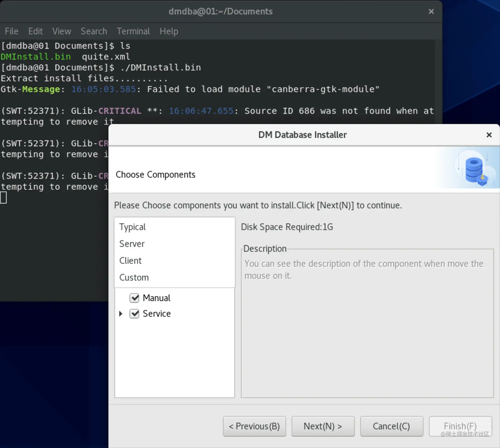The width and height of the screenshot is (500, 448).
Task: Click the quite.xml filename in terminal
Action: tap(106, 57)
